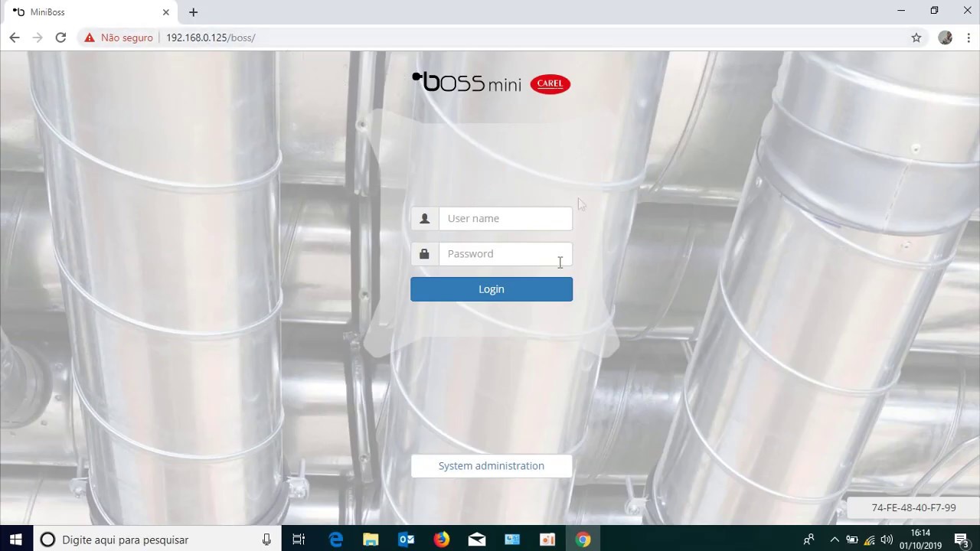The height and width of the screenshot is (551, 980).
Task: Click the Não seguro security warning
Action: click(119, 37)
